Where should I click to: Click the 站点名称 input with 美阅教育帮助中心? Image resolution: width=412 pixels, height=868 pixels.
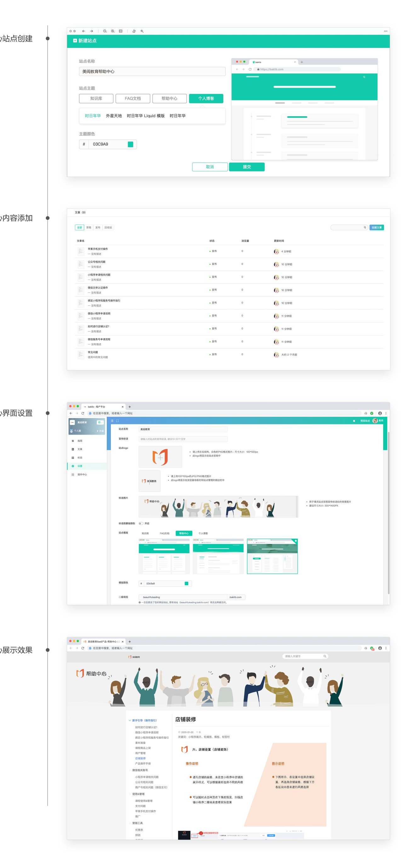[x=152, y=72]
